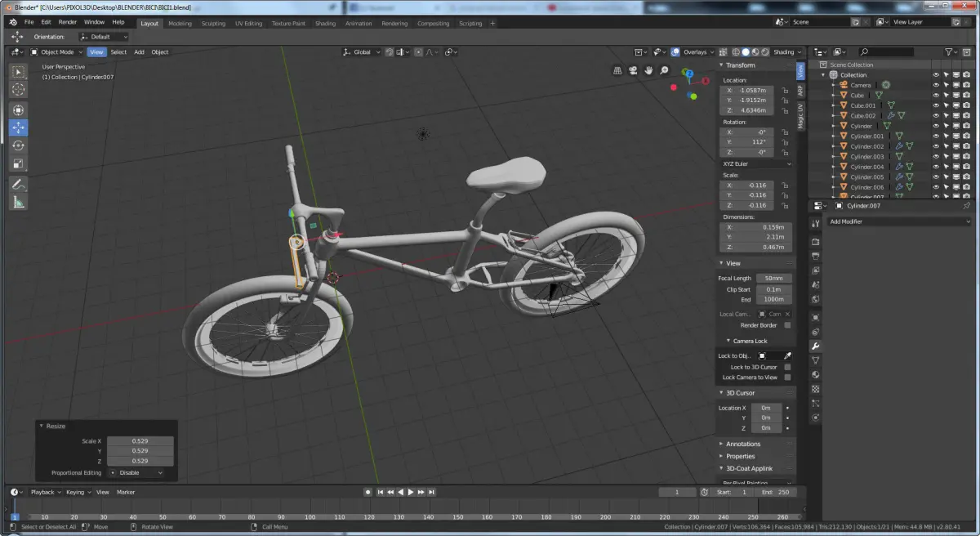
Task: Open Proportional Editing Disable dropdown
Action: pyautogui.click(x=136, y=472)
